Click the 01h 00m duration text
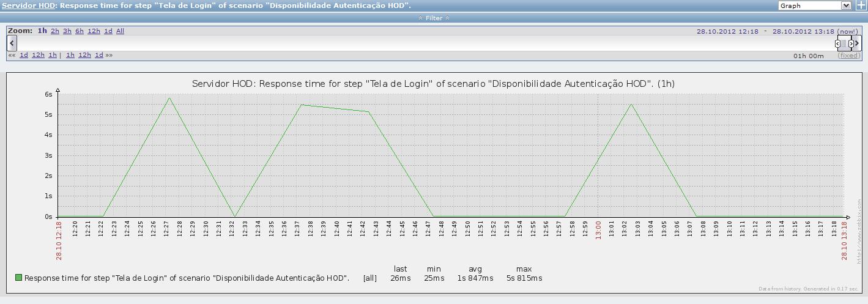The height and width of the screenshot is (304, 868). click(x=809, y=56)
